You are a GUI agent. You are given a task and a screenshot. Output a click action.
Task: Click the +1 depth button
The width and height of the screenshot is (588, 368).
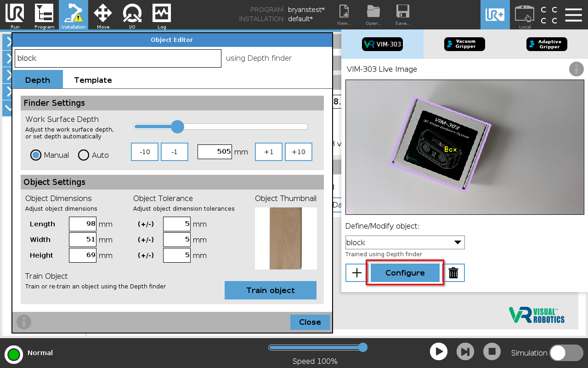point(269,152)
